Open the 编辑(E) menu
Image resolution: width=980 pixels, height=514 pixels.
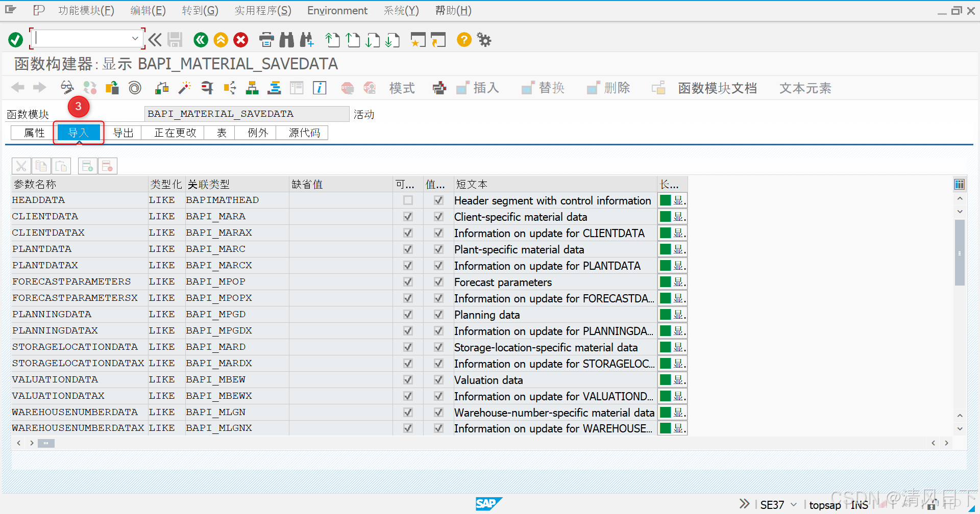(148, 11)
